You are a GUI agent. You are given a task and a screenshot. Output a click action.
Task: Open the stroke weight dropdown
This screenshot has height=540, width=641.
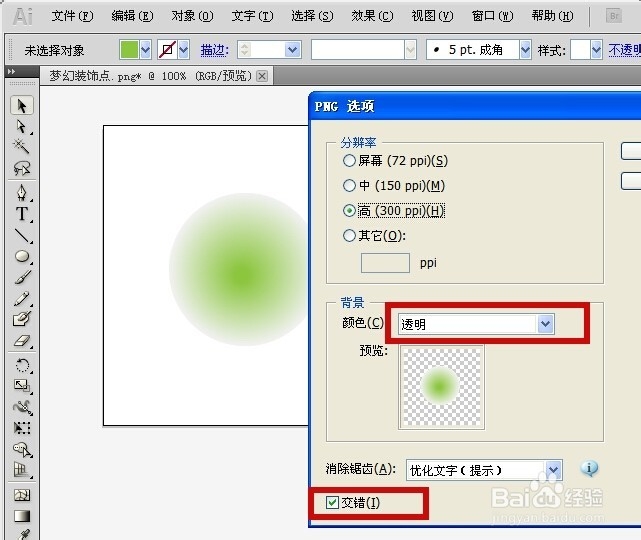click(292, 50)
